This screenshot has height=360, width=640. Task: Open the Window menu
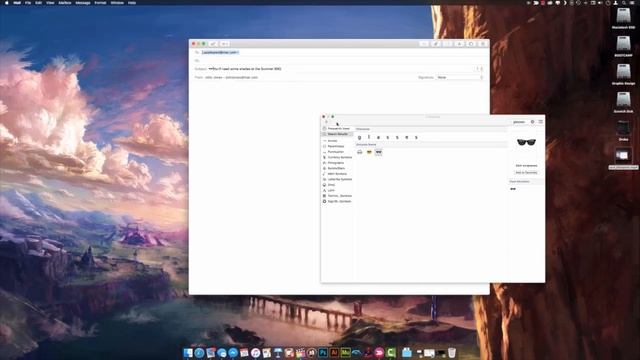click(117, 2)
